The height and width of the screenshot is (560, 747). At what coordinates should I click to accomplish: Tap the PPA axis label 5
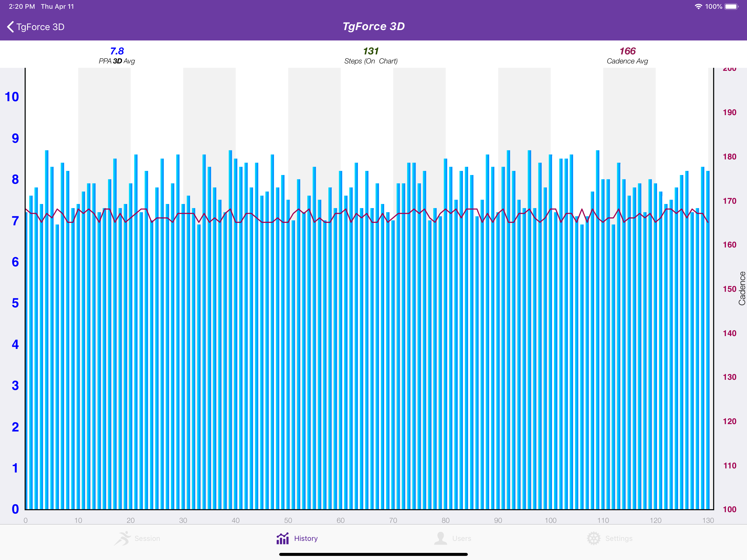click(x=15, y=303)
